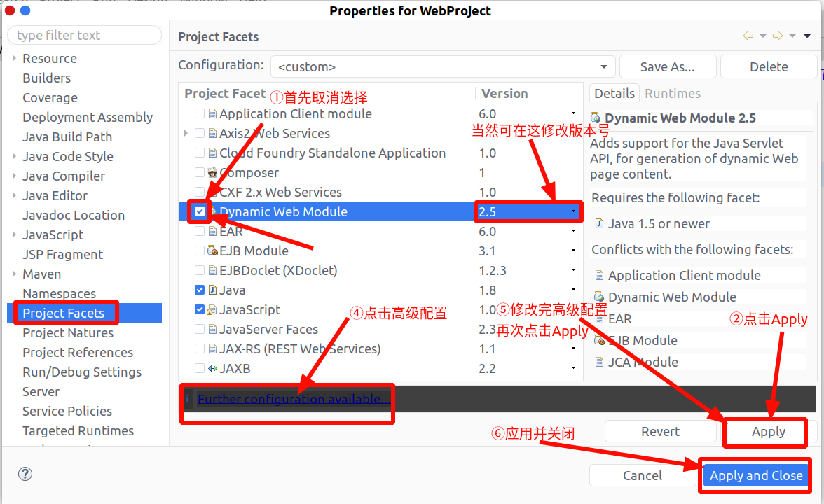Switch to the Runtimes tab
The width and height of the screenshot is (824, 504).
tap(673, 94)
